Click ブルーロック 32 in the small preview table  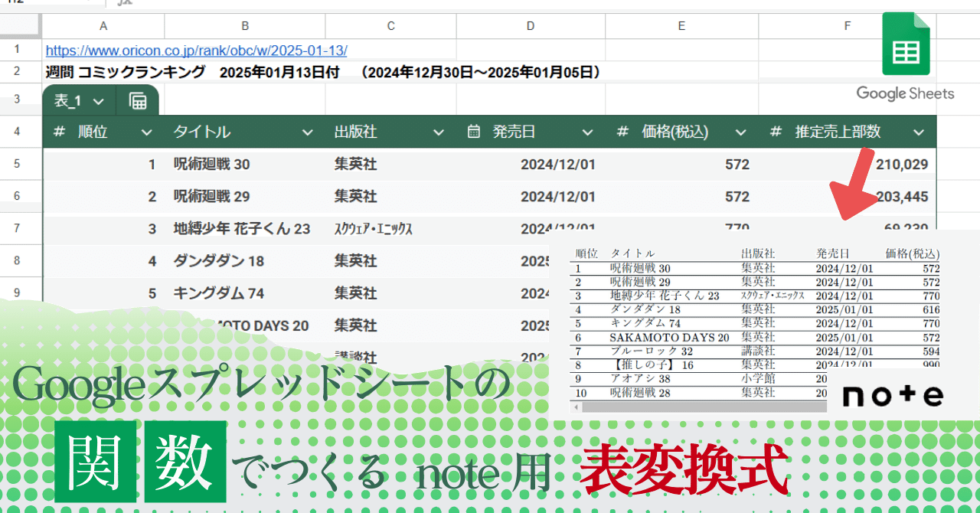[x=652, y=351]
